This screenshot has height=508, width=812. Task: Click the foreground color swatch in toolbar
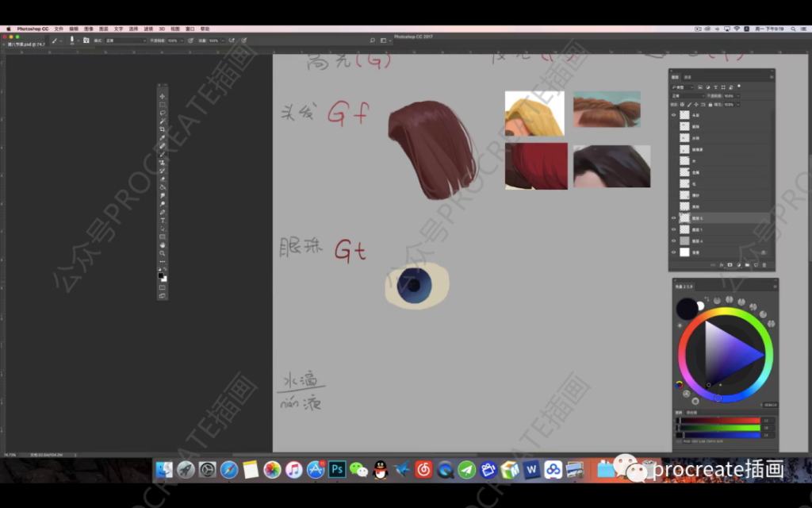[x=161, y=276]
